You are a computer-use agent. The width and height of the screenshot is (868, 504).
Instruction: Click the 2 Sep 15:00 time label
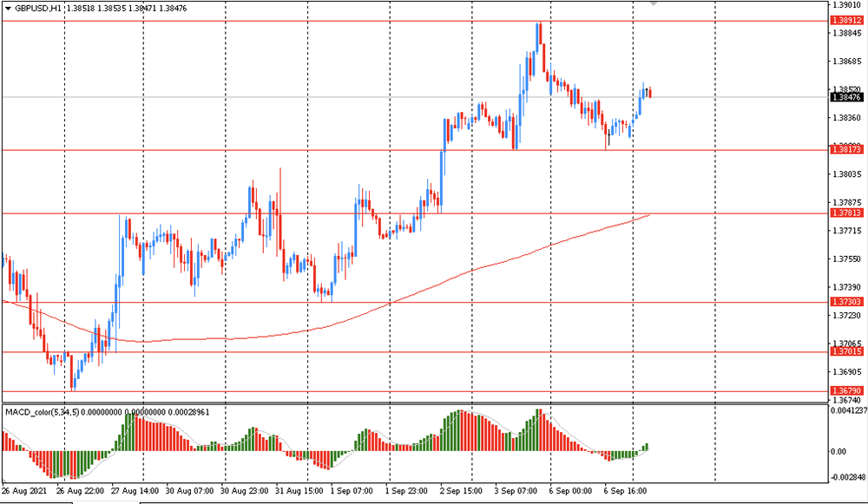tap(461, 491)
